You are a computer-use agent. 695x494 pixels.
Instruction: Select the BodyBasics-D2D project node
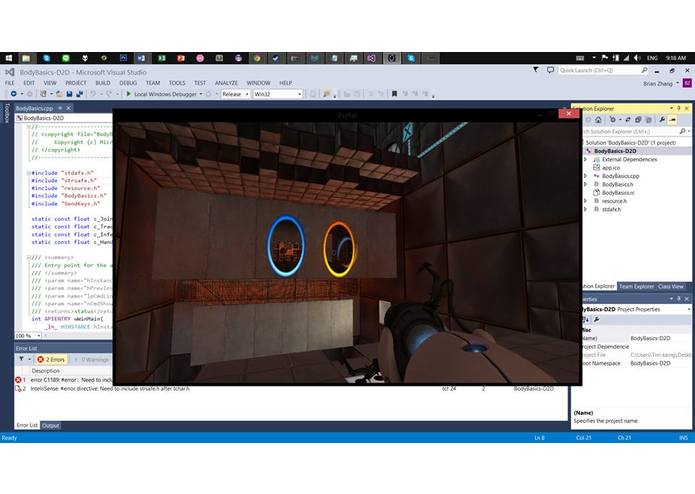tap(615, 151)
